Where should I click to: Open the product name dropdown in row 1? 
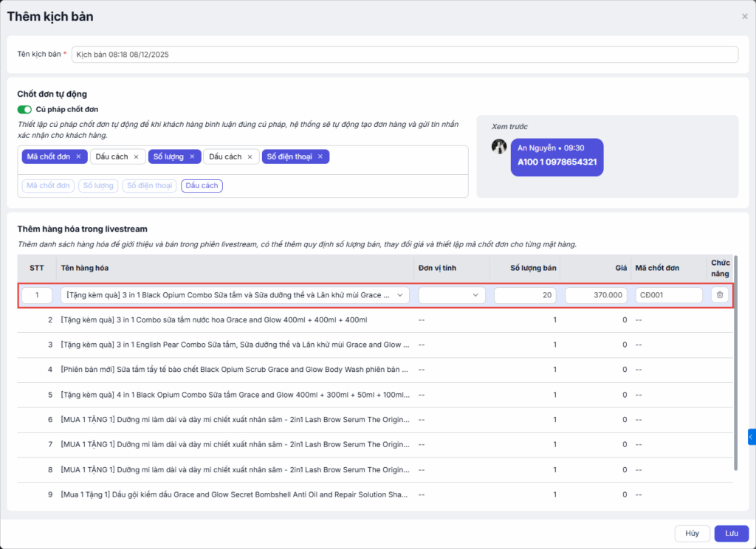click(401, 295)
